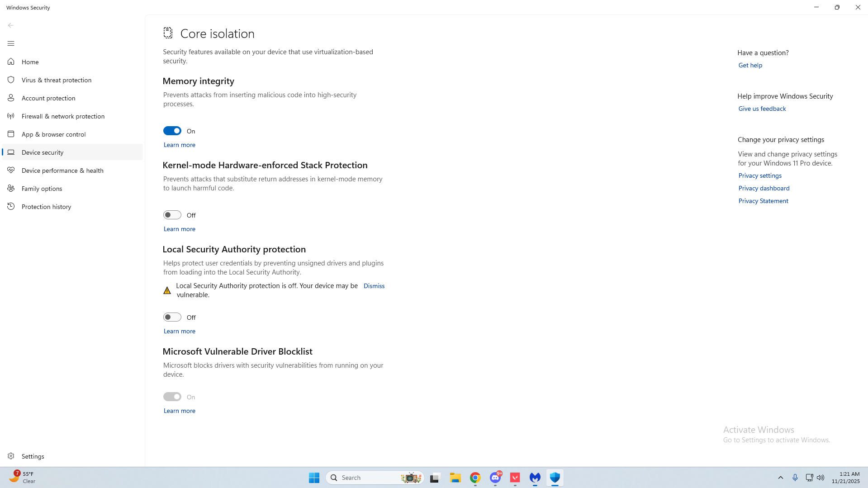Open Account protection

coord(72,98)
